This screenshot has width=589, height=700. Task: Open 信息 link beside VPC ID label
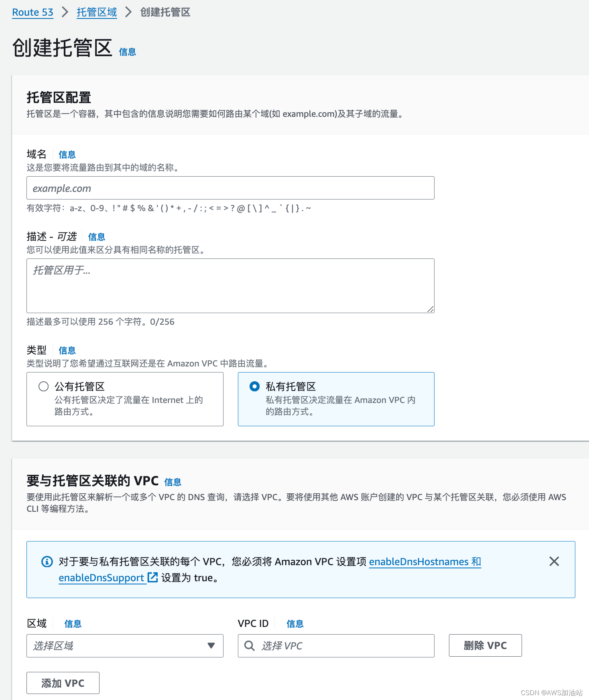click(x=295, y=624)
